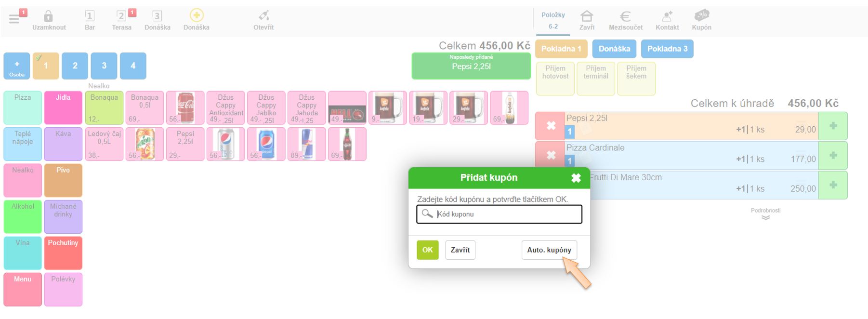Close the Přidat kupón dialog
The width and height of the screenshot is (868, 319).
pyautogui.click(x=576, y=178)
